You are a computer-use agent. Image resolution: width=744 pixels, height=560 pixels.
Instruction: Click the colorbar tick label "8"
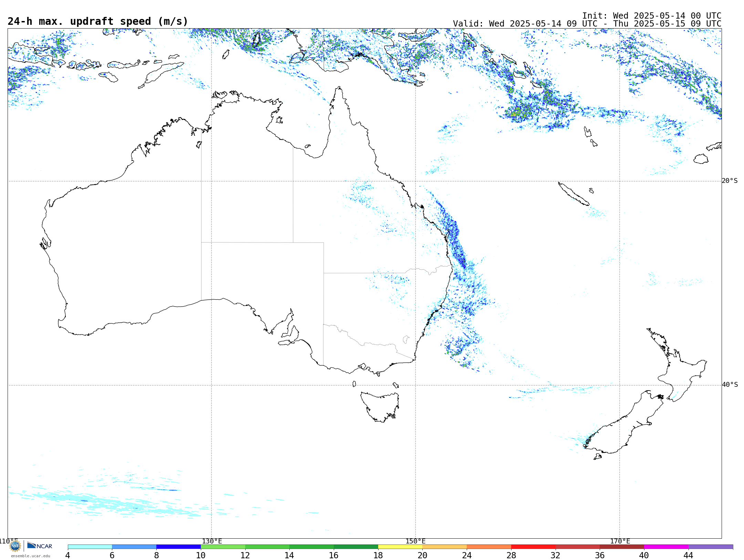click(x=156, y=556)
